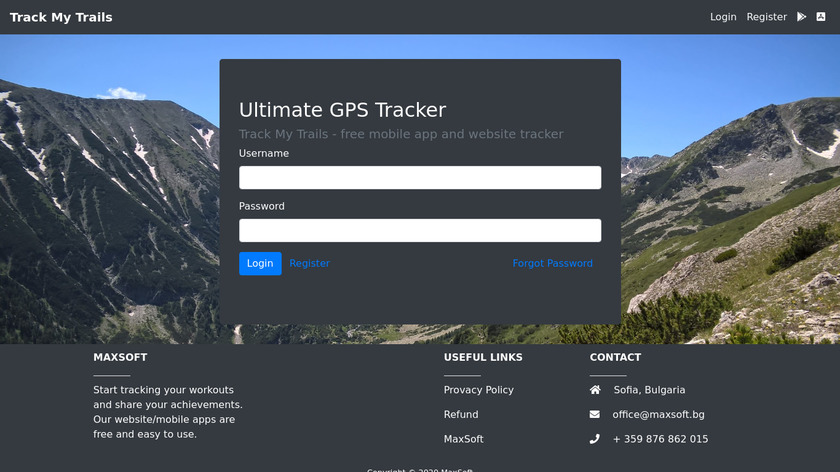Screen dimensions: 840x472
Task: Click the + 359 876 862 015 phone number
Action: tap(661, 439)
